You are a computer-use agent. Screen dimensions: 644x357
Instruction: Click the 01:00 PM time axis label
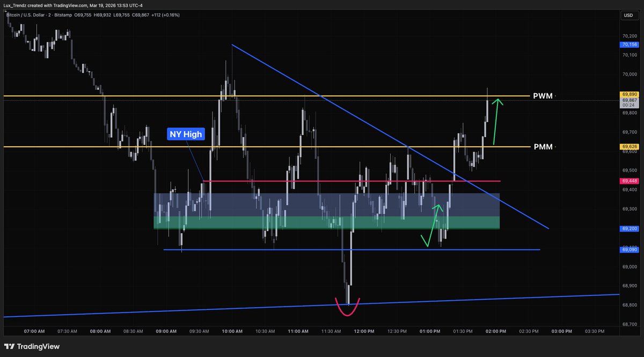pos(430,331)
